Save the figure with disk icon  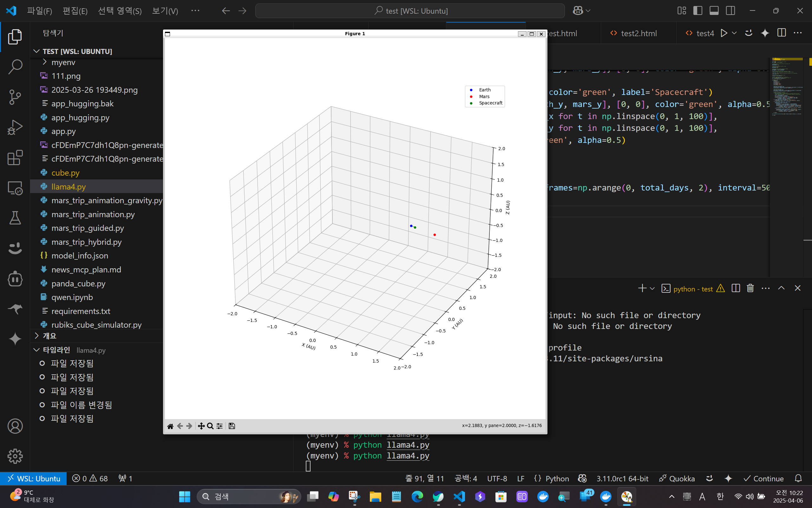pos(232,426)
